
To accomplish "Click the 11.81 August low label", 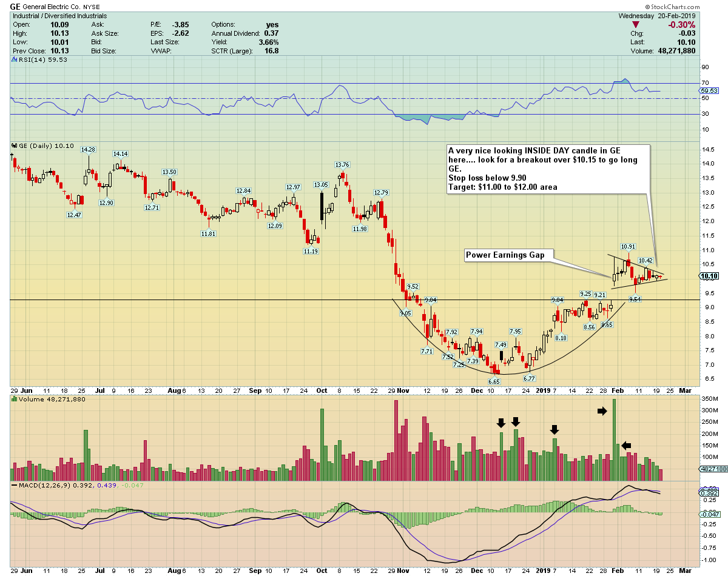I will coord(209,233).
